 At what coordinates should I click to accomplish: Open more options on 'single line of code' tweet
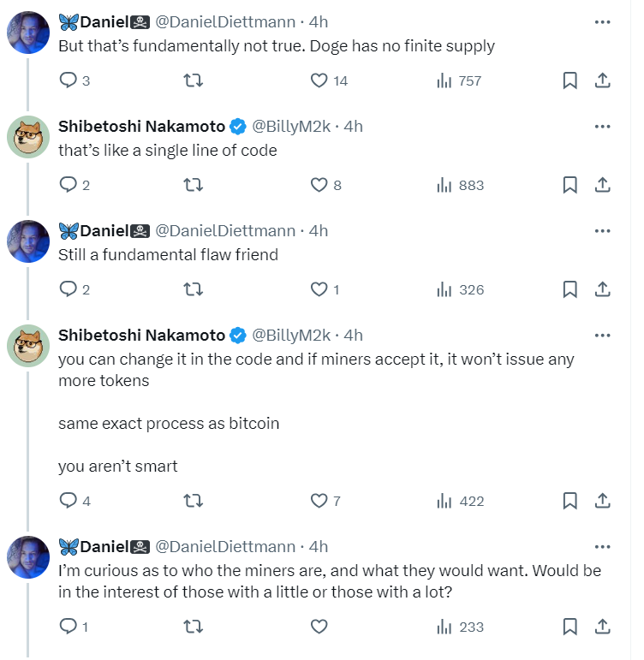click(x=602, y=126)
